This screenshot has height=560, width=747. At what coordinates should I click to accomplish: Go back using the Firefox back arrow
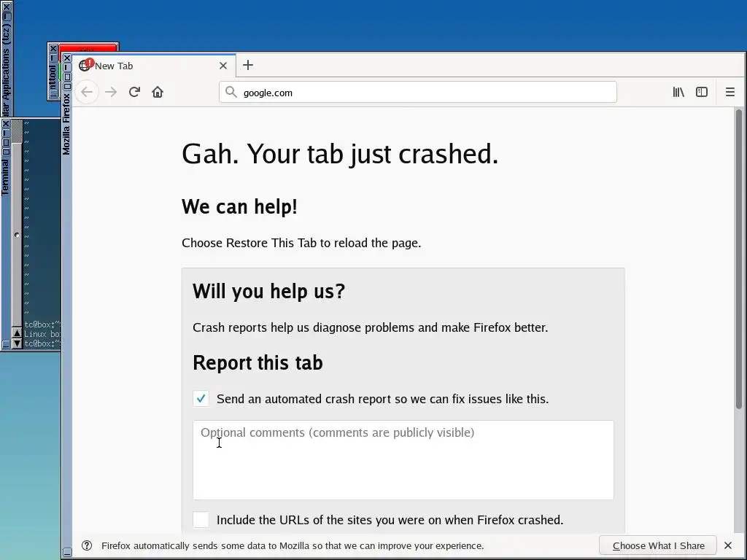[x=87, y=92]
